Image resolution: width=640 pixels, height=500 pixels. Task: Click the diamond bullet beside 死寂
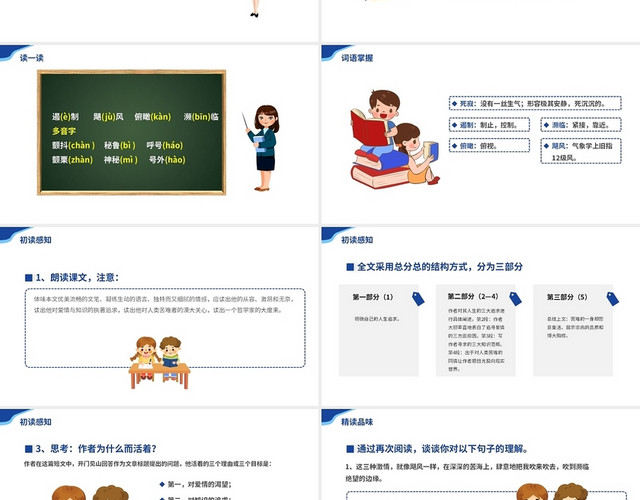coord(454,104)
